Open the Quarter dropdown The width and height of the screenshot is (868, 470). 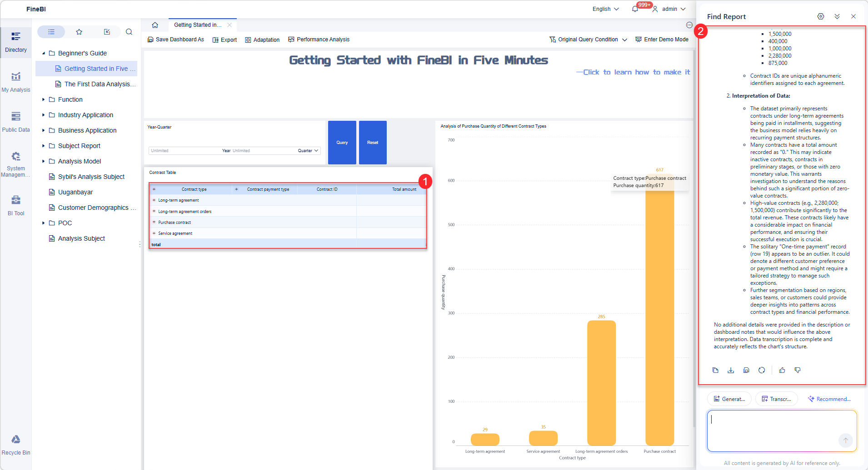pyautogui.click(x=308, y=150)
